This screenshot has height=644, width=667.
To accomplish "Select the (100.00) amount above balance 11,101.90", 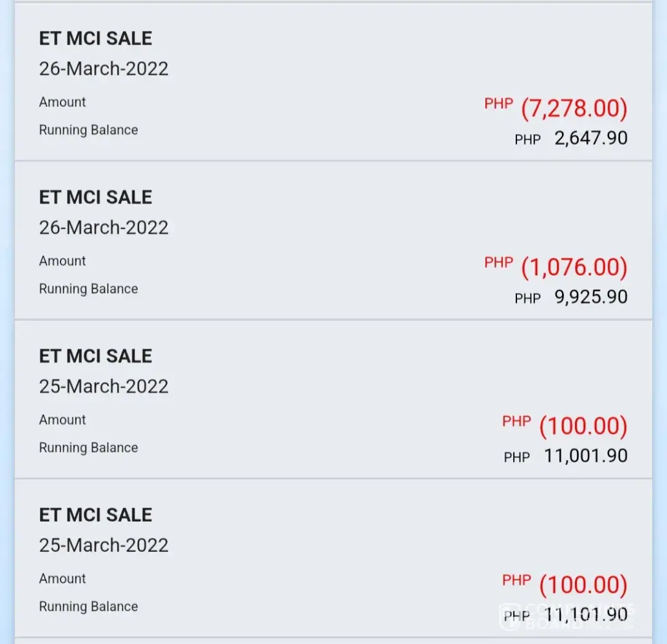I will point(583,585).
